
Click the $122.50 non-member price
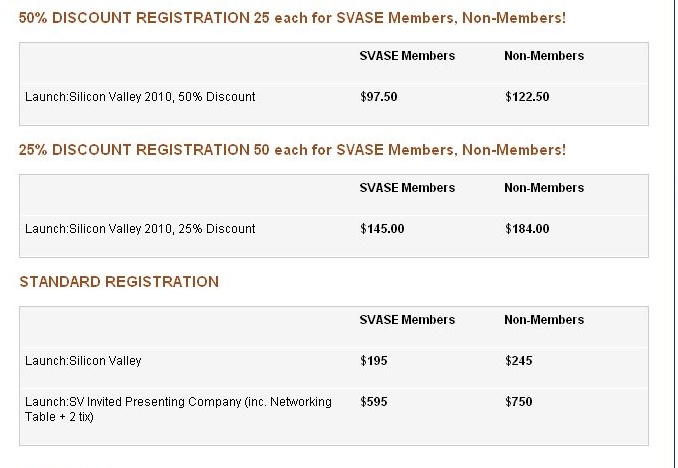[x=527, y=97]
